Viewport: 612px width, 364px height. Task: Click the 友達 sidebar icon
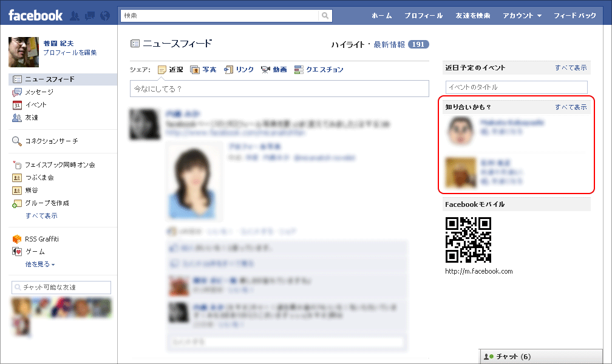tap(17, 118)
